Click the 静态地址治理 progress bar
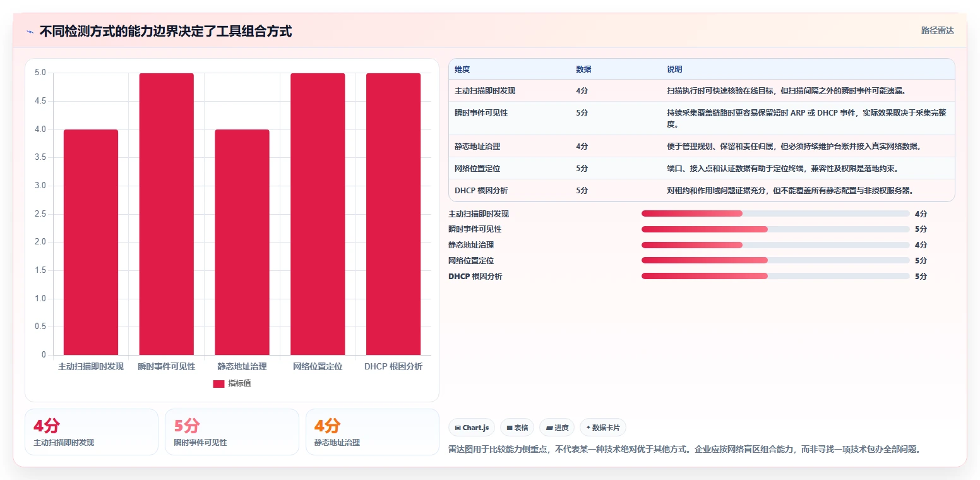The height and width of the screenshot is (480, 980). coord(775,245)
